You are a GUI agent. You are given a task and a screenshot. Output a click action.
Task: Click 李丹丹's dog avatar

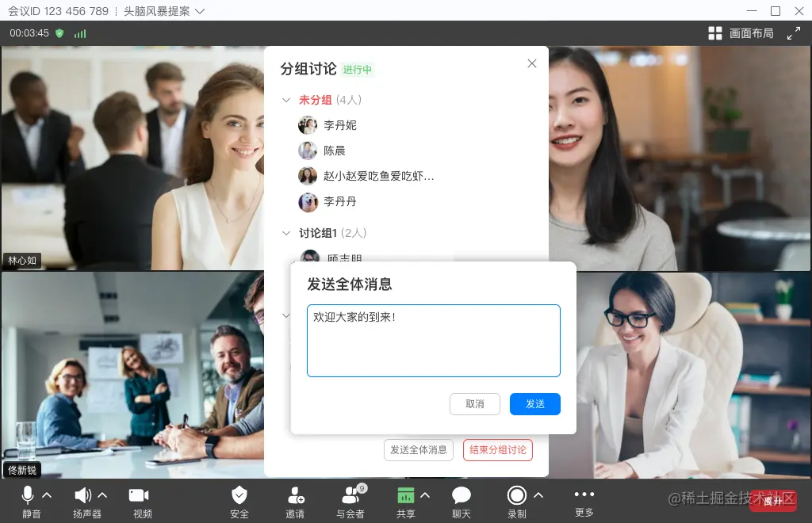click(308, 202)
